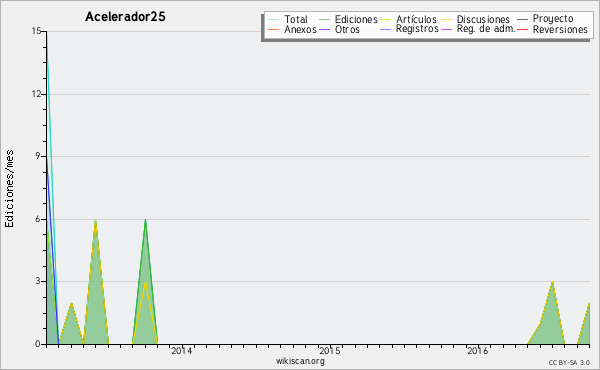Click the 2014 x-axis label
This screenshot has width=600, height=370.
tap(181, 350)
